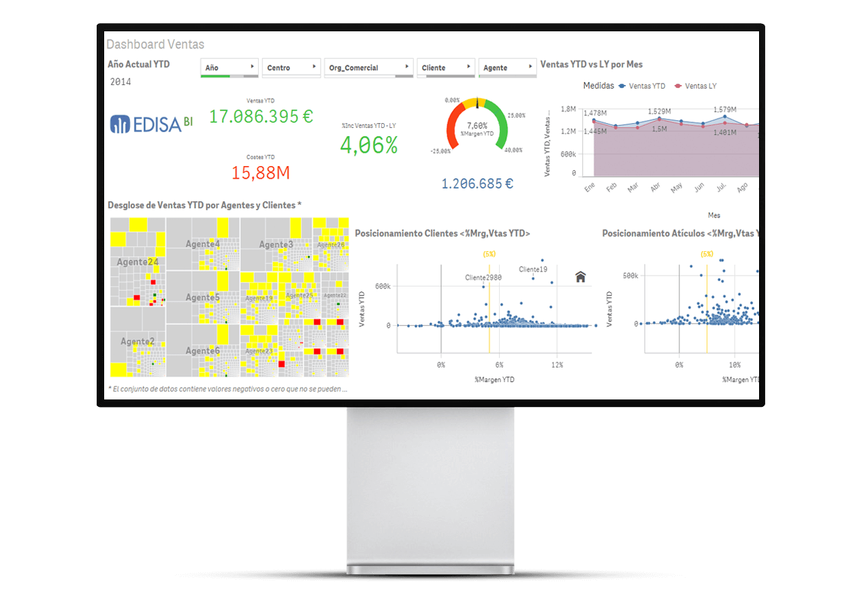This screenshot has width=868, height=605.
Task: Click the %Margen YTD gauge chart
Action: pos(477,125)
